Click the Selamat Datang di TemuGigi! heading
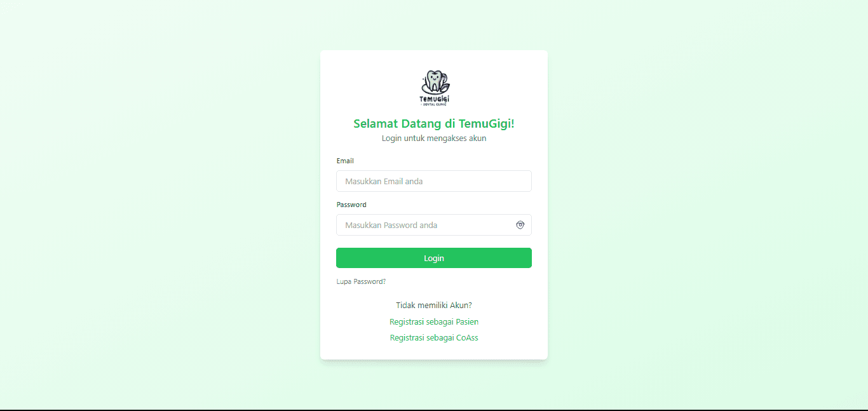Viewport: 868px width, 411px height. (434, 124)
